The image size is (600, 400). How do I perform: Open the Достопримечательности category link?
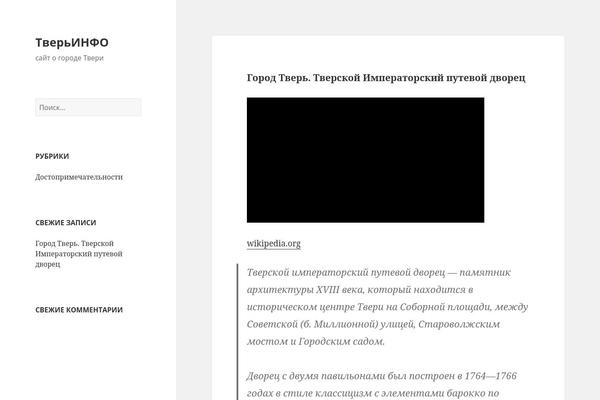coord(79,177)
